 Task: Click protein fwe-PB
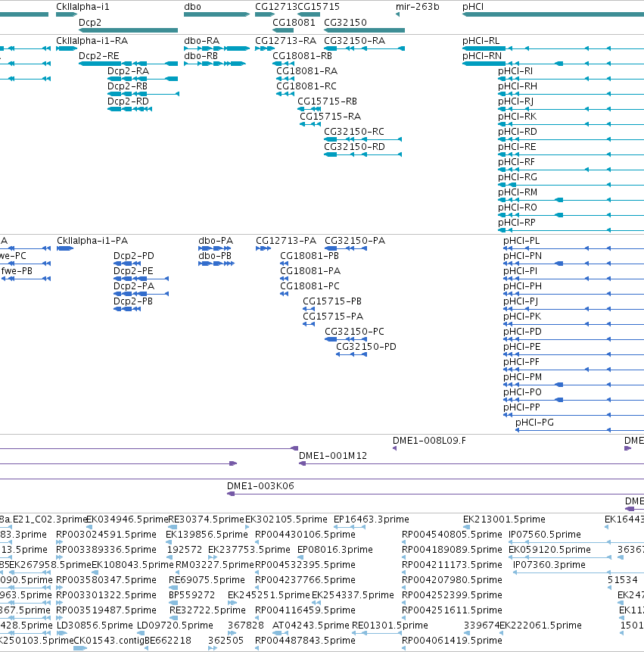click(x=17, y=271)
